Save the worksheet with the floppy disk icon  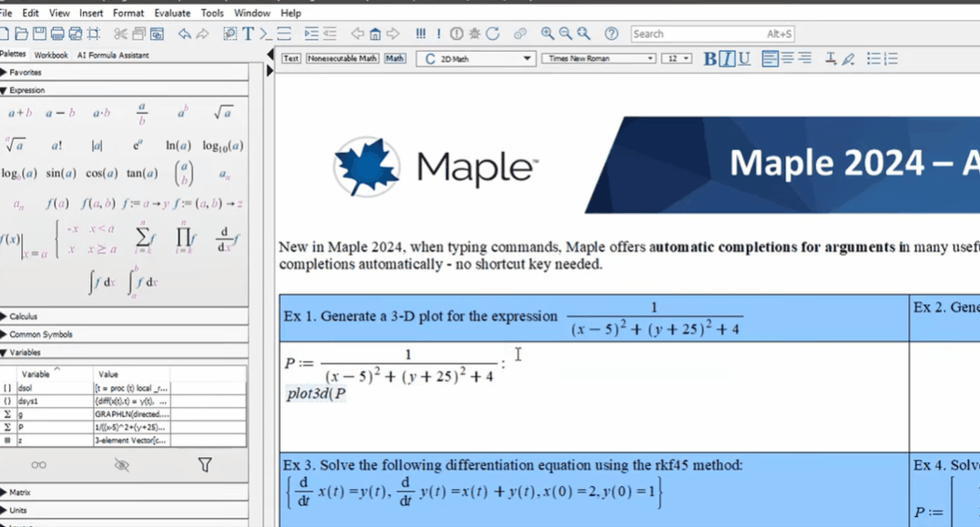click(39, 34)
